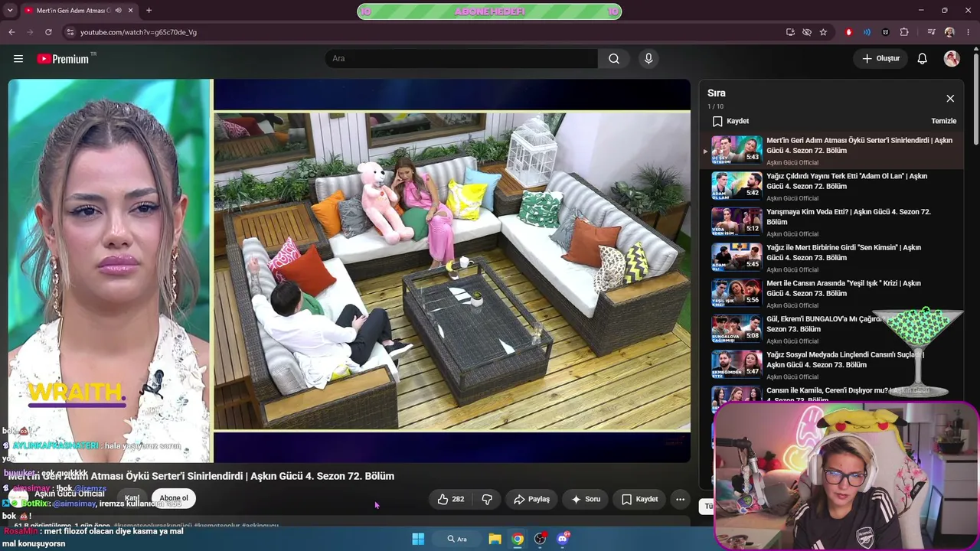
Task: Open Discord from the taskbar
Action: pos(563,539)
